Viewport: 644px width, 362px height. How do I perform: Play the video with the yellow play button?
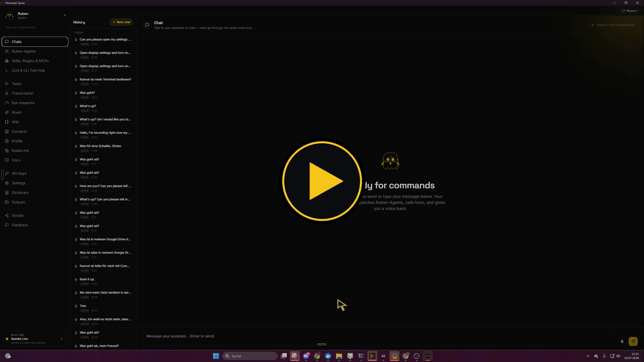point(322,181)
